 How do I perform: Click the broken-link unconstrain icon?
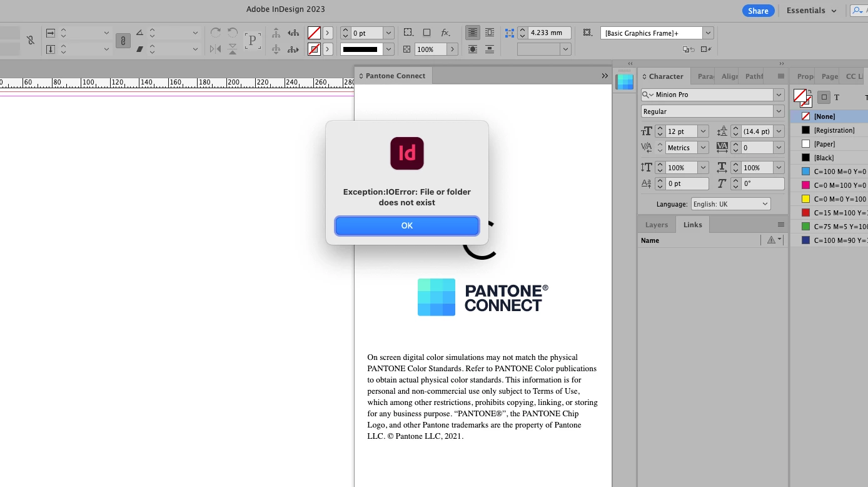coord(31,41)
